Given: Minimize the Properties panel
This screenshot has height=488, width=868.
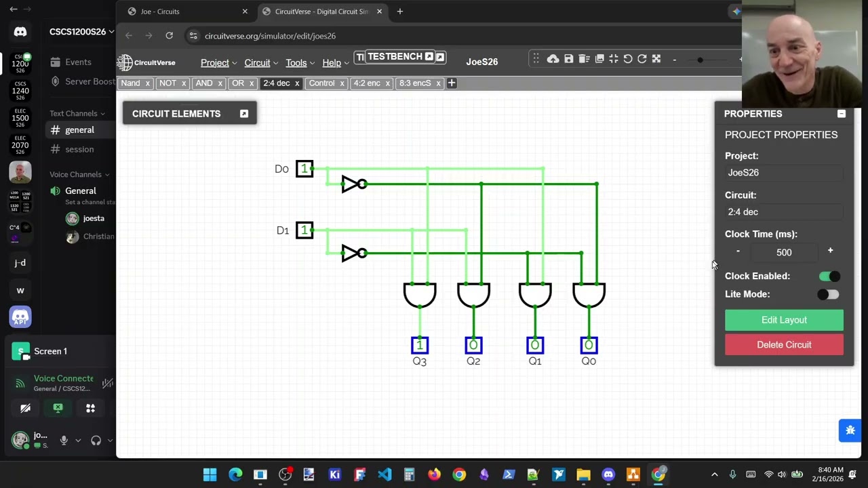Looking at the screenshot, I should click(x=842, y=114).
